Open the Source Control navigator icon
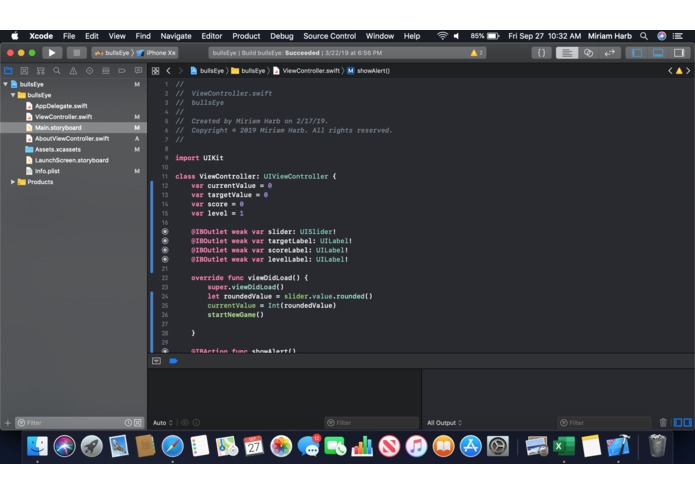Image resolution: width=695 pixels, height=494 pixels. pyautogui.click(x=24, y=71)
